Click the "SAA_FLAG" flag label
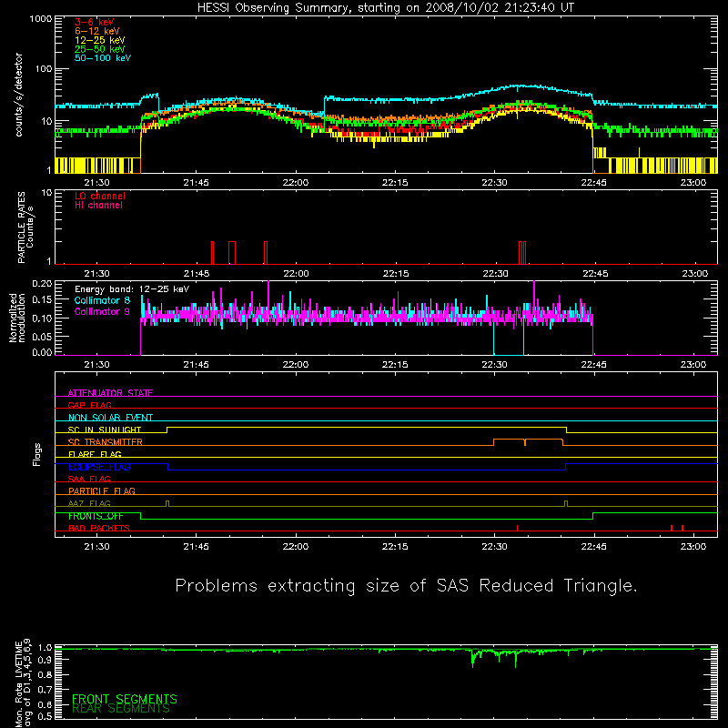 click(x=89, y=480)
